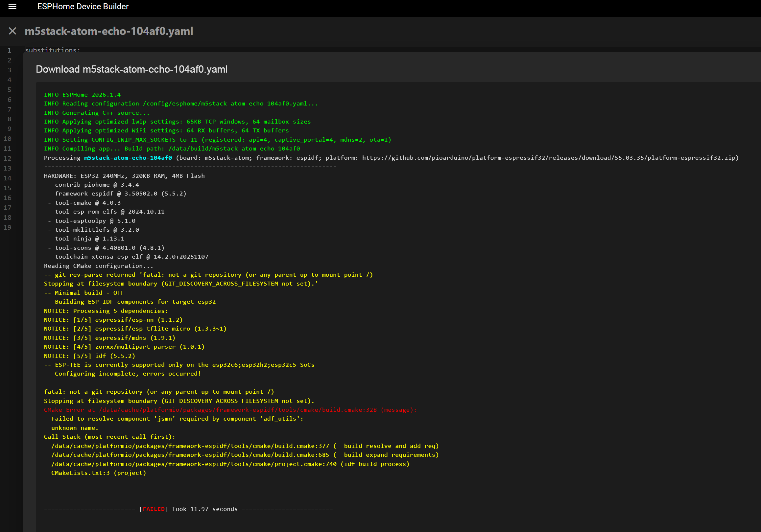Close the yaml editor with X icon
This screenshot has height=532, width=761.
[12, 31]
